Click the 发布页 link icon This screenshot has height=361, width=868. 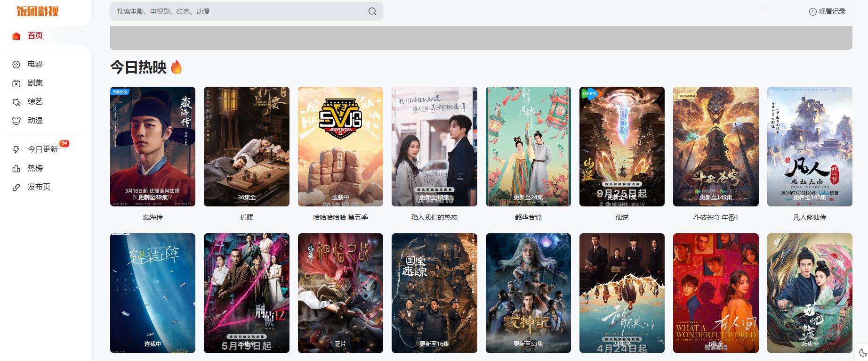coord(16,187)
